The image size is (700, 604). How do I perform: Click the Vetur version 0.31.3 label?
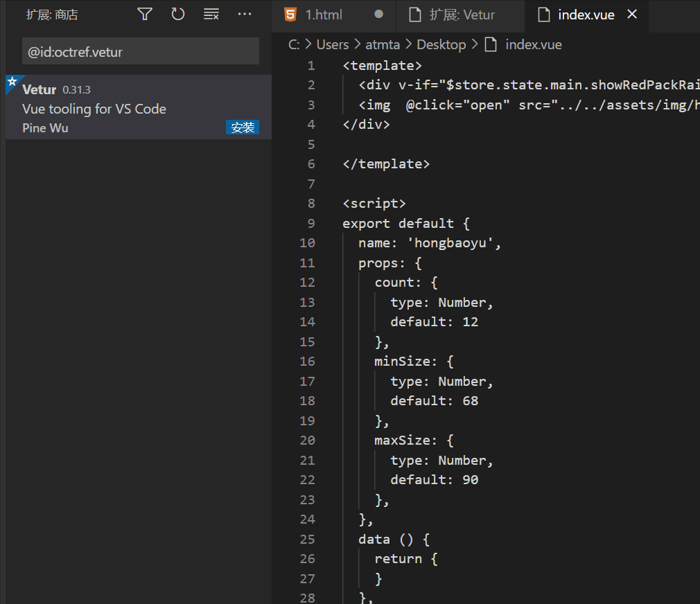click(76, 89)
